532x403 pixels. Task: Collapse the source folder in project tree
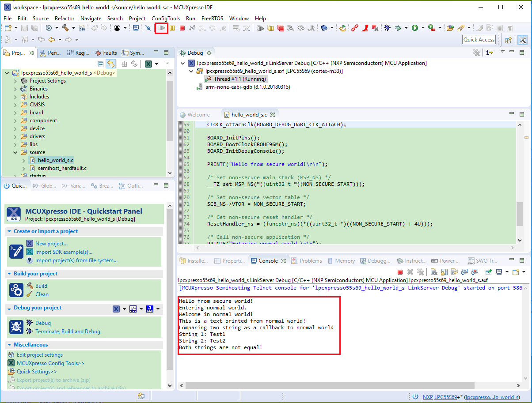(16, 152)
